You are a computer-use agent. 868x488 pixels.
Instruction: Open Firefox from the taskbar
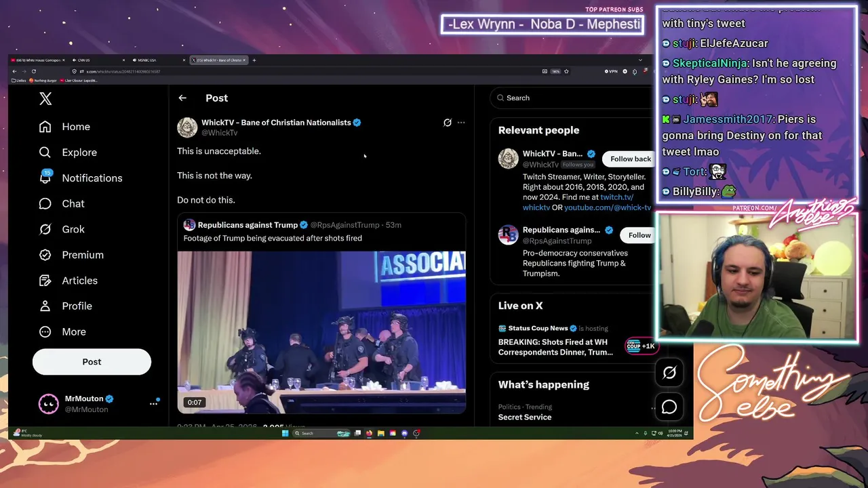369,433
